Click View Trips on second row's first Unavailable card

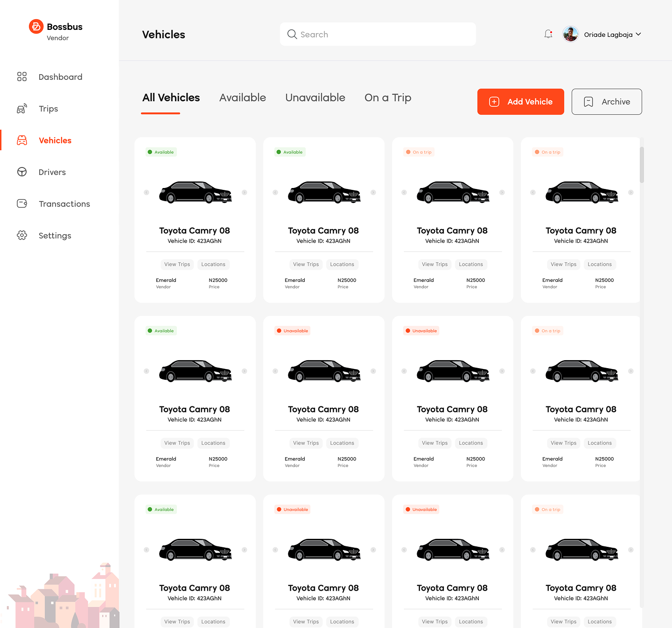click(x=306, y=443)
